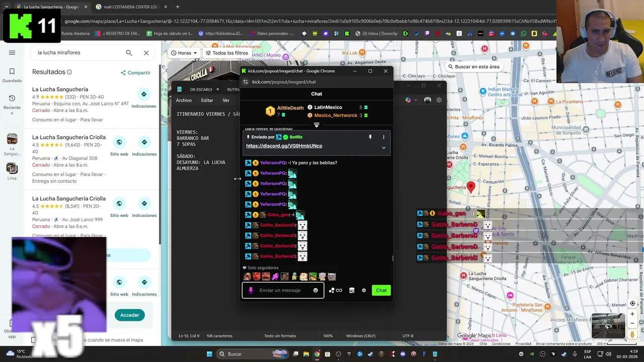Image resolution: width=644 pixels, height=362 pixels.
Task: Open Notepad settings gear
Action: click(439, 100)
